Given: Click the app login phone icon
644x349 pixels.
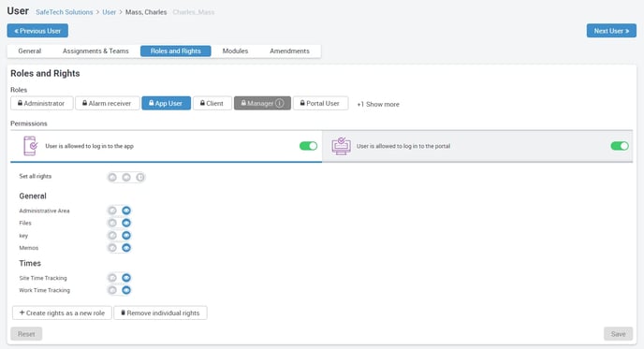Looking at the screenshot, I should coord(30,146).
